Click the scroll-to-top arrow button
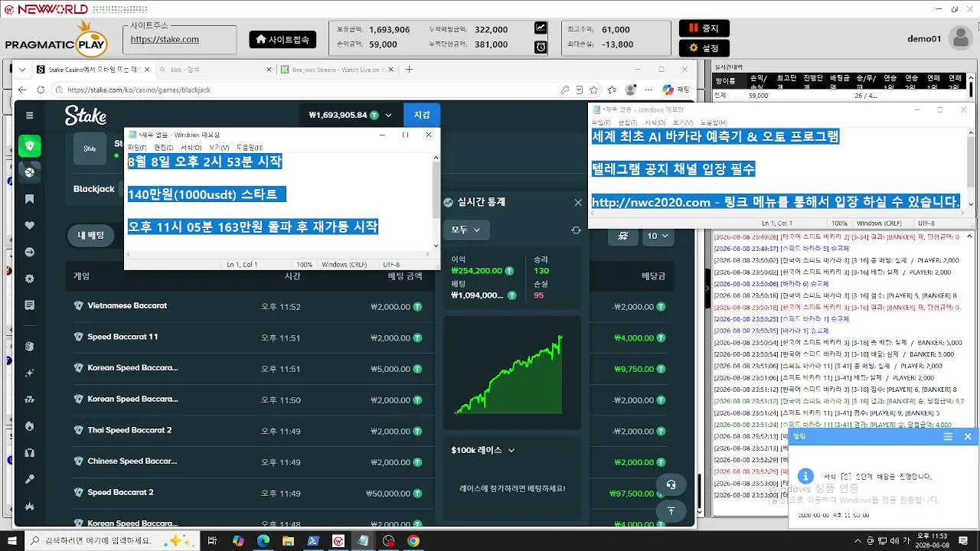This screenshot has height=551, width=980. tap(671, 511)
